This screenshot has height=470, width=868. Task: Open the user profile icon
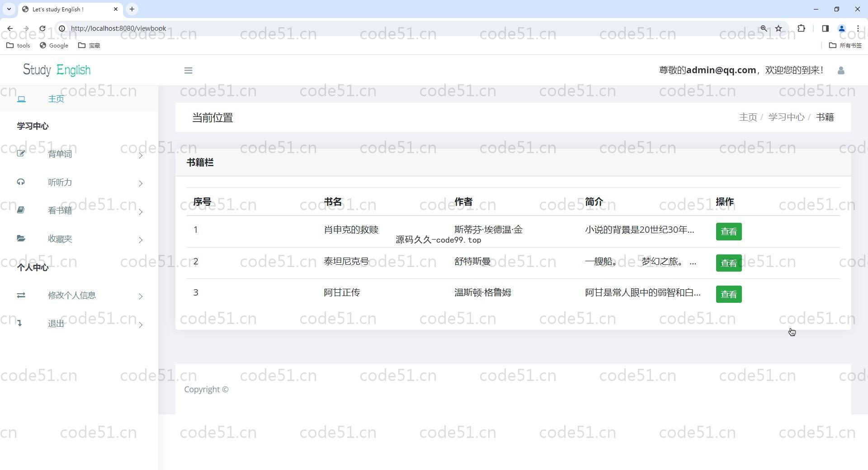pos(841,70)
